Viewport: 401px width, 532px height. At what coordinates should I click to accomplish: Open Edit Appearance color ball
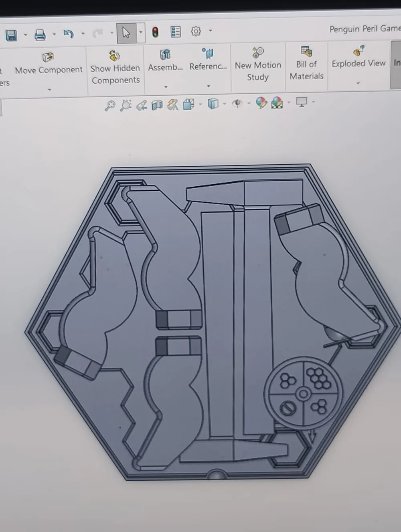pyautogui.click(x=261, y=103)
